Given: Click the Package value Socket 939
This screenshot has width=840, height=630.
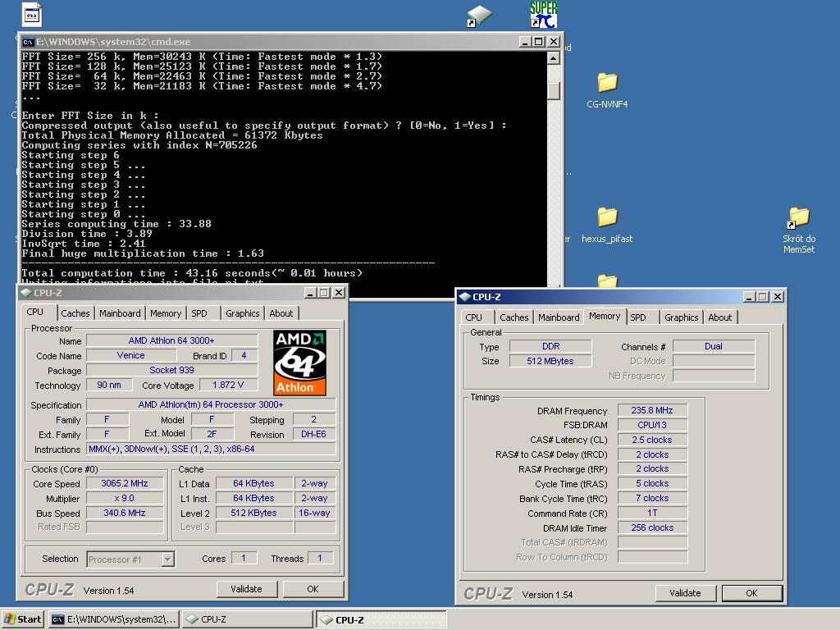Looking at the screenshot, I should (171, 370).
